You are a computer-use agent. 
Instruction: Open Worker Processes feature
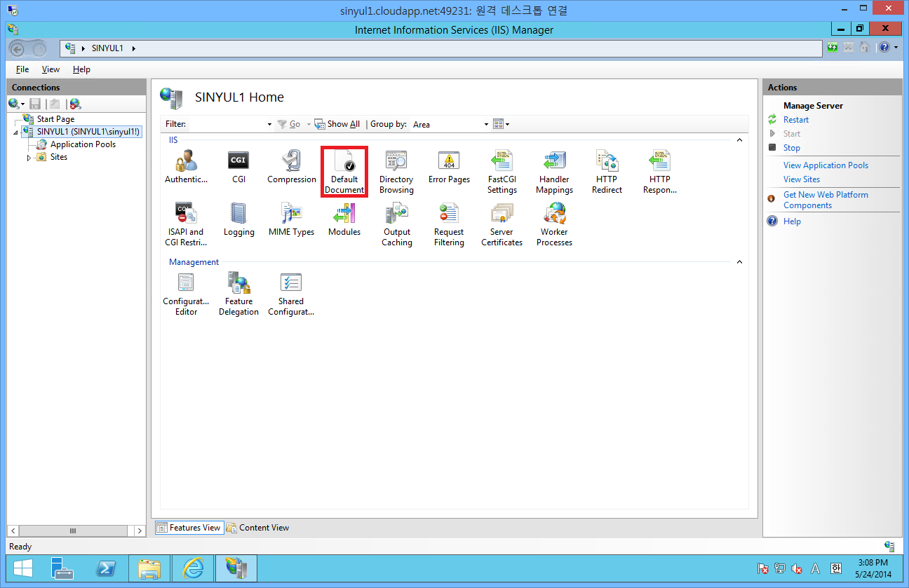(x=554, y=225)
